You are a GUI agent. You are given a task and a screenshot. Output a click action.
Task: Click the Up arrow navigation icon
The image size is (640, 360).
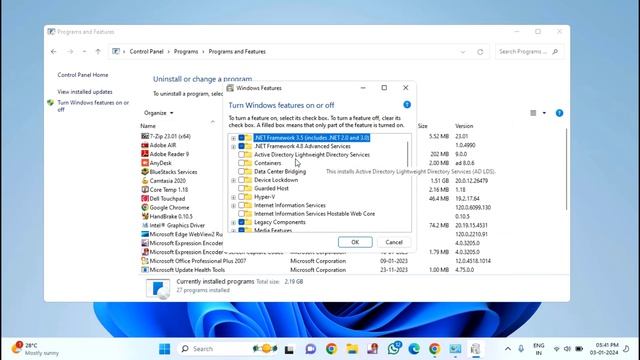coord(98,52)
